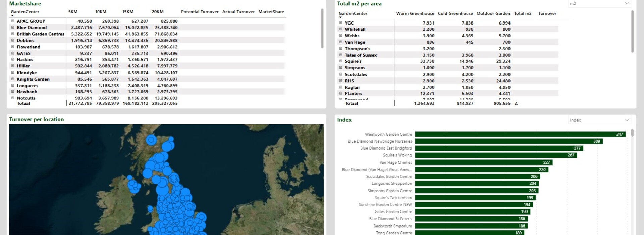Viewport: 644px width, 235px height.
Task: Sort by the 10KM column header
Action: point(101,12)
